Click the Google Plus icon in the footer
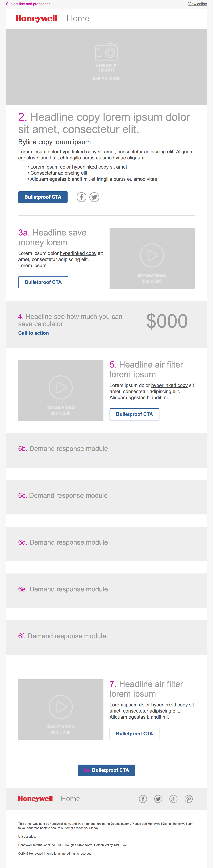 click(x=173, y=799)
